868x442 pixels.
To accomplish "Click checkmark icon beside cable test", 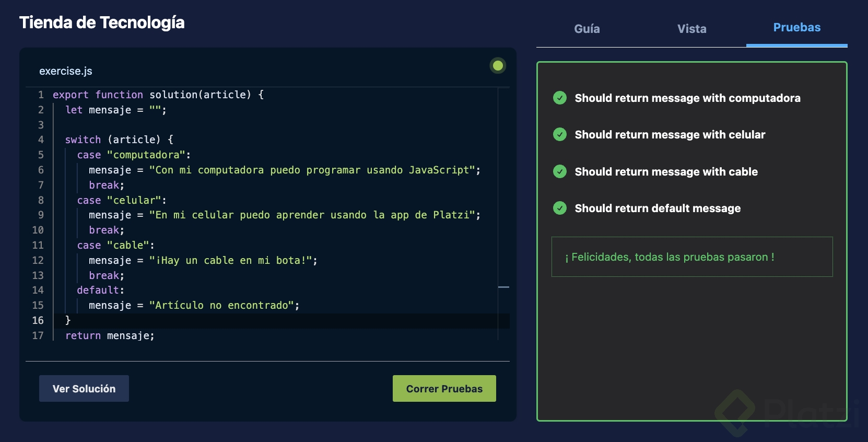I will [560, 171].
